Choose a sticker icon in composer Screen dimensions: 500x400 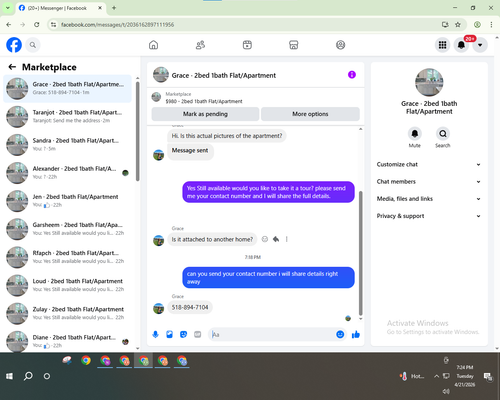[x=183, y=334]
